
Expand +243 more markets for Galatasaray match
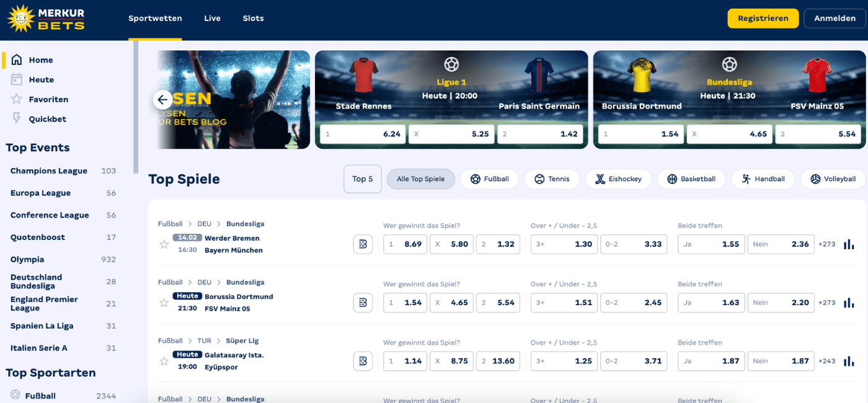[x=826, y=361]
